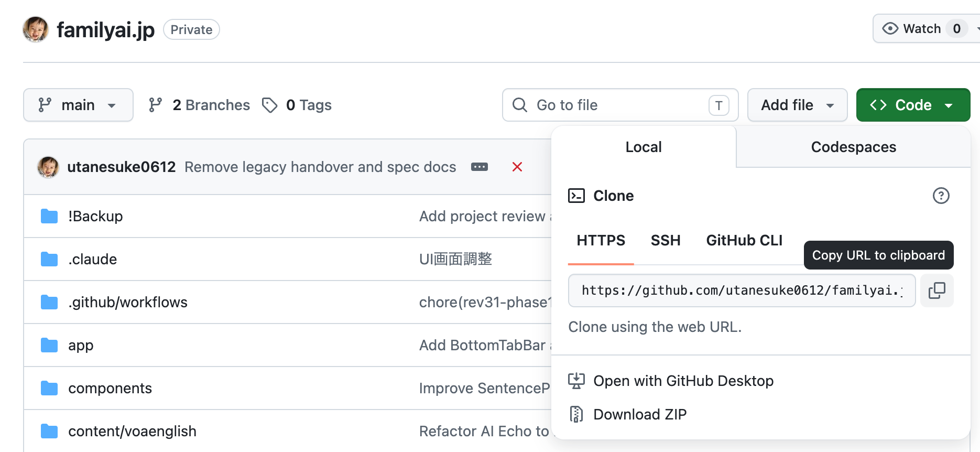Image resolution: width=980 pixels, height=452 pixels.
Task: Click the utanesuke0612 author name
Action: click(x=122, y=167)
